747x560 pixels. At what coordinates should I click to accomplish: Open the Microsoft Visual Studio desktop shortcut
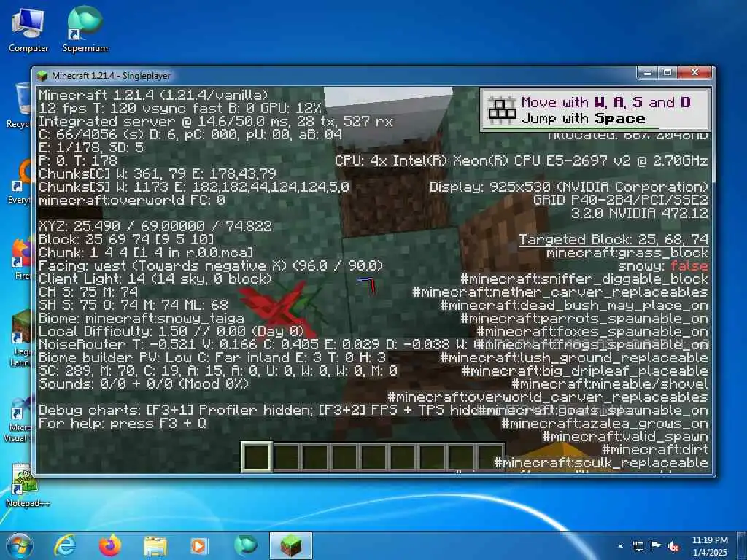(19, 420)
